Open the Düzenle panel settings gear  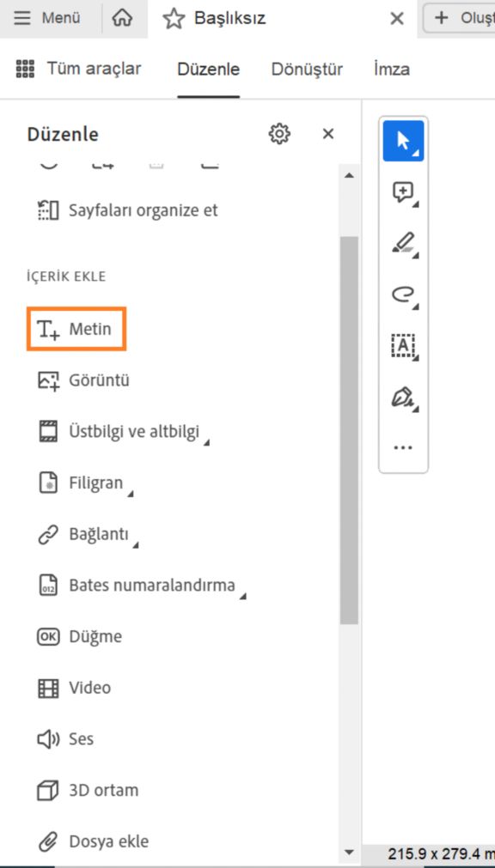coord(279,133)
